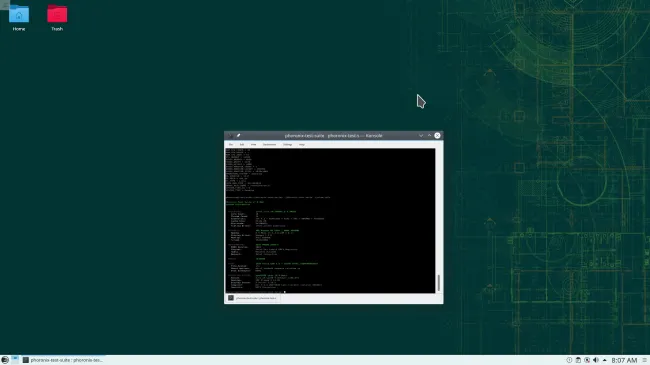This screenshot has width=650, height=365.
Task: Open the notifications tray icon
Action: coord(569,360)
